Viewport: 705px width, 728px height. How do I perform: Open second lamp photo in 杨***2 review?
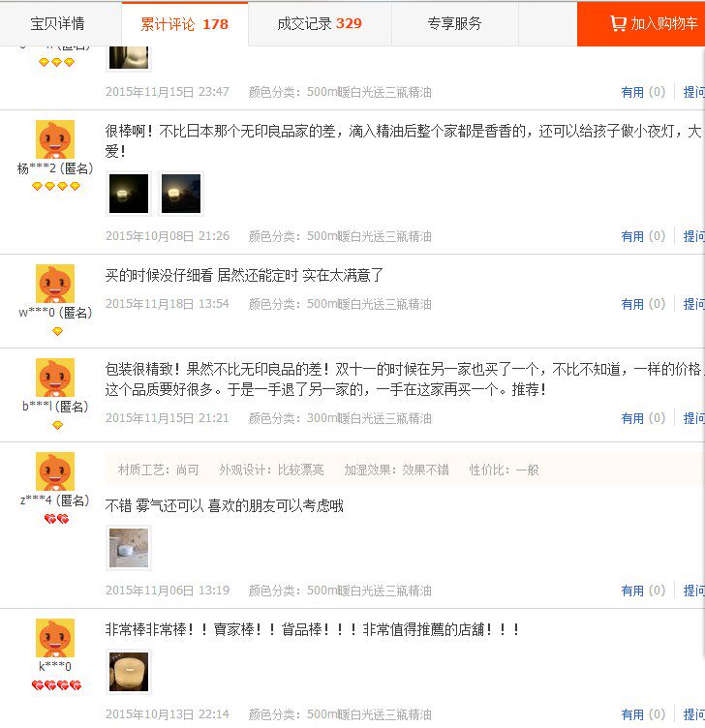181,194
